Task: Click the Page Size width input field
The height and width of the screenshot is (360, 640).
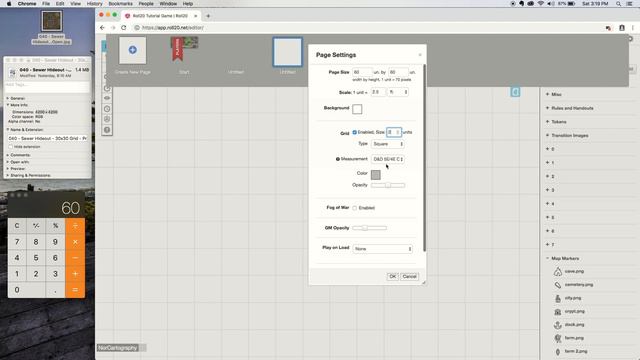Action: [x=362, y=72]
